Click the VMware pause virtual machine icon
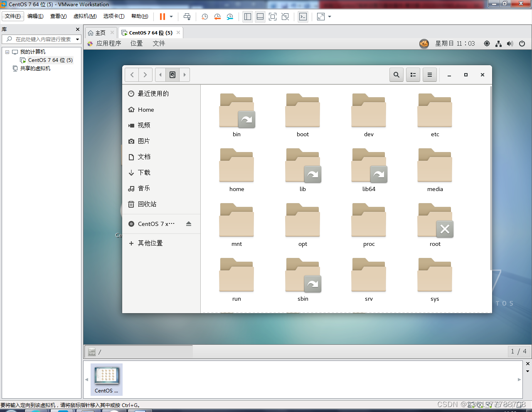The image size is (532, 412). [x=162, y=17]
